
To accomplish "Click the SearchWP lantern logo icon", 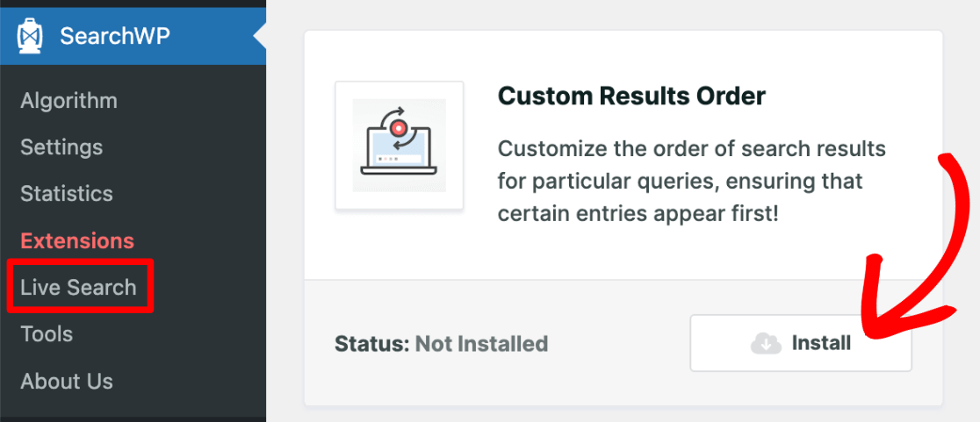I will click(30, 36).
